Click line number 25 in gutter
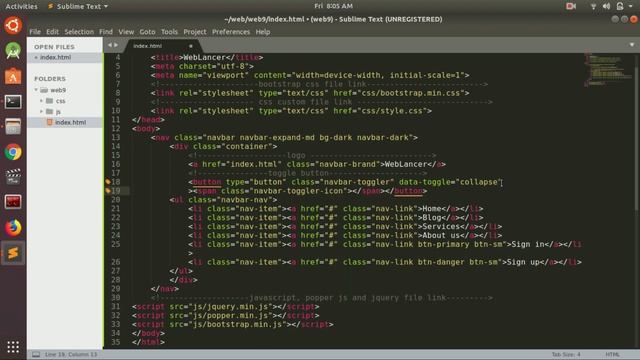 coord(116,244)
